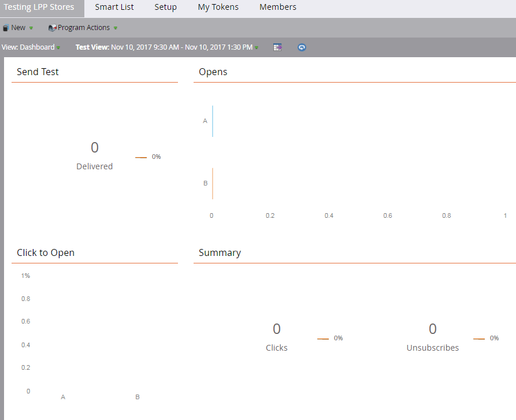Image resolution: width=516 pixels, height=420 pixels.
Task: Go to the My Tokens tab
Action: pyautogui.click(x=218, y=8)
